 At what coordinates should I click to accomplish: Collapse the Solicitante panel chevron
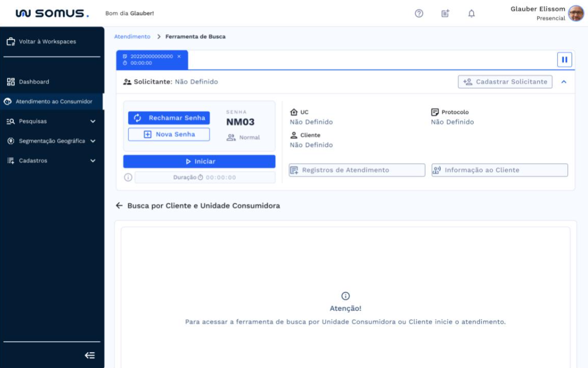(564, 82)
